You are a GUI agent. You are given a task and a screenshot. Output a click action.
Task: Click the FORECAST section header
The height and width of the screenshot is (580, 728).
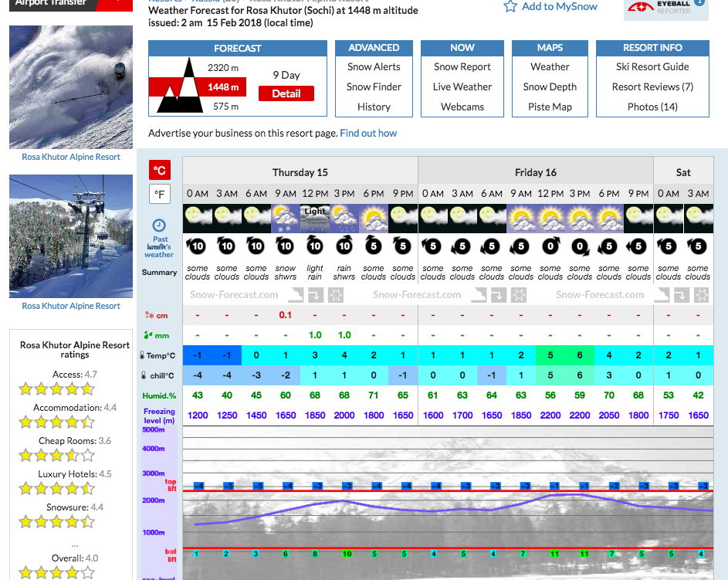tap(238, 49)
